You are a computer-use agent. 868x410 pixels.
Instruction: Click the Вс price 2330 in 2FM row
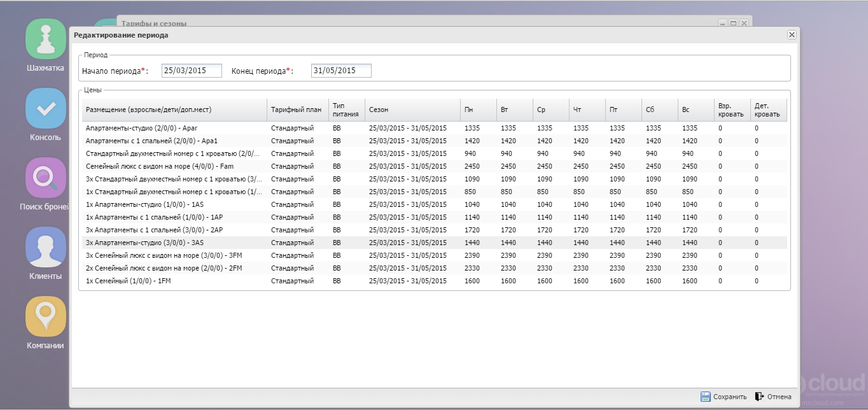pos(689,268)
